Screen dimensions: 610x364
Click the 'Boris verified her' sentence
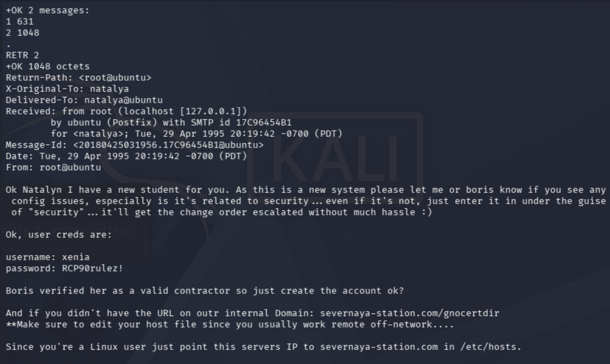[205, 291]
